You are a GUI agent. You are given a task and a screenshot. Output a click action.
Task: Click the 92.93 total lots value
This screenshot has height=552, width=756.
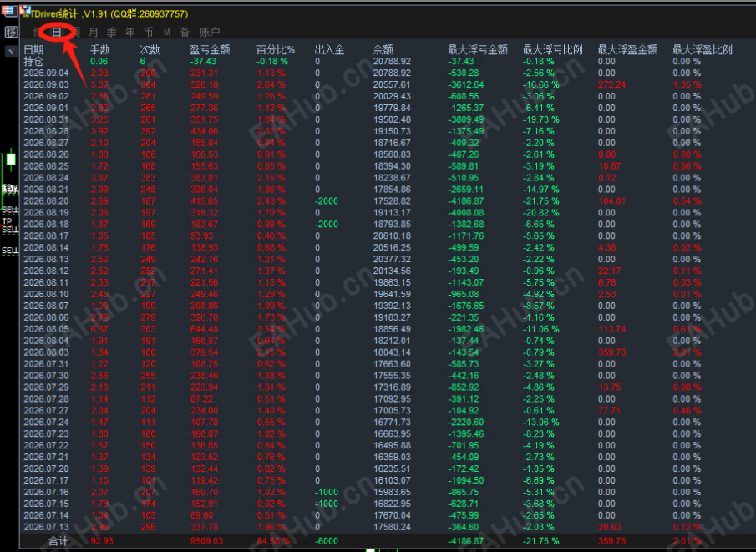coord(102,541)
